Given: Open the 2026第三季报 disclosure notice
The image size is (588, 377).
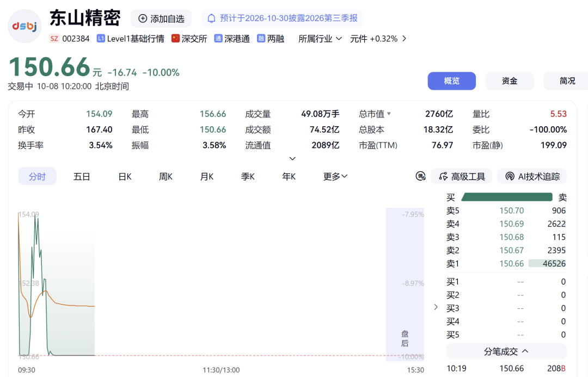Looking at the screenshot, I should [x=283, y=18].
